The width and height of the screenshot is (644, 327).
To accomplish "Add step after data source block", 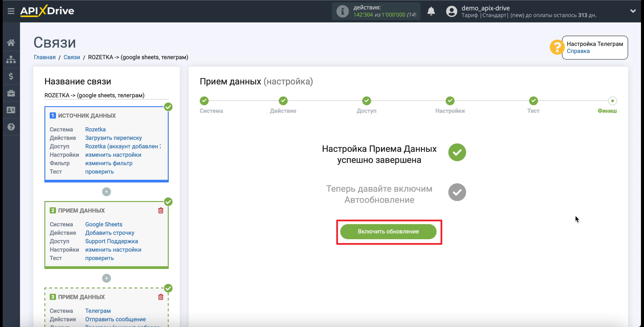I will pyautogui.click(x=106, y=192).
